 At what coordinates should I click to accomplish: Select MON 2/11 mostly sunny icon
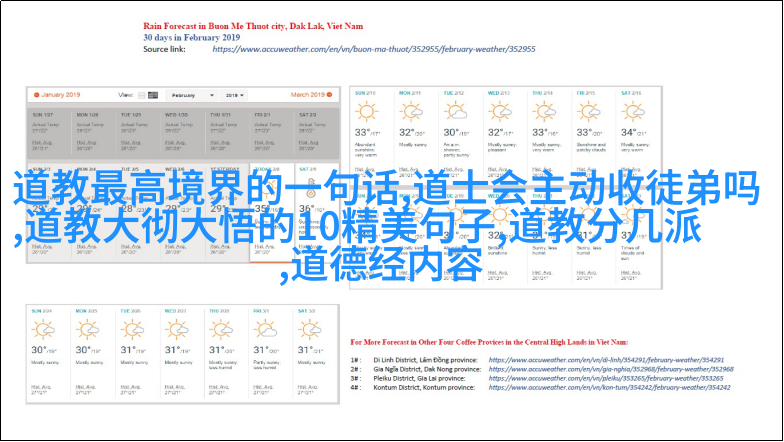411,112
